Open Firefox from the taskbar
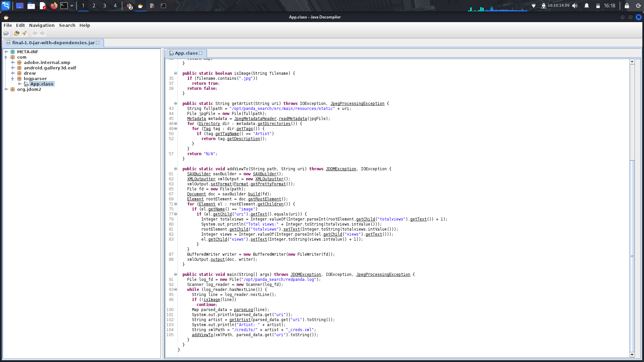The image size is (644, 362). (x=54, y=5)
